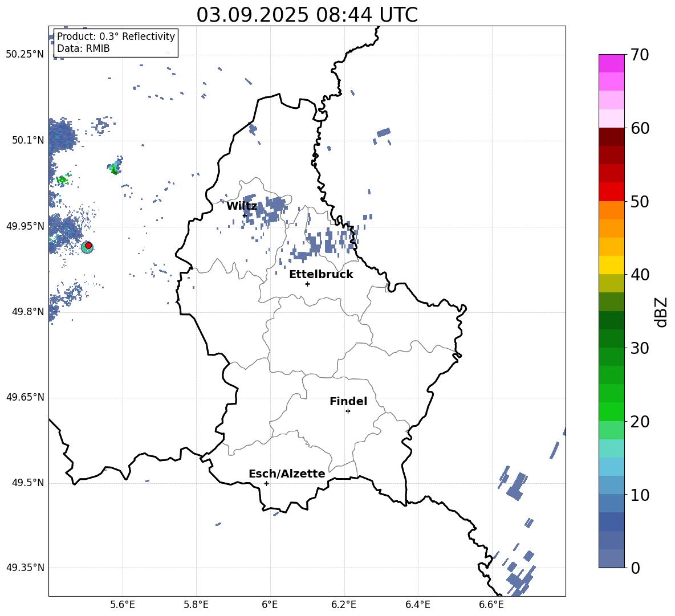The height and width of the screenshot is (616, 675).
Task: Click the bright red colorbar swatch below 50
Action: [x=611, y=192]
